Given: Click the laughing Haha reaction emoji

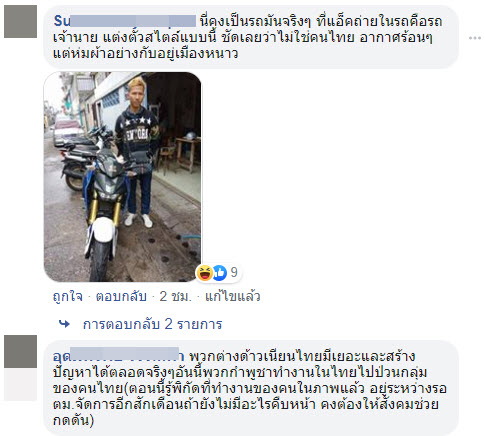Looking at the screenshot, I should [x=205, y=273].
